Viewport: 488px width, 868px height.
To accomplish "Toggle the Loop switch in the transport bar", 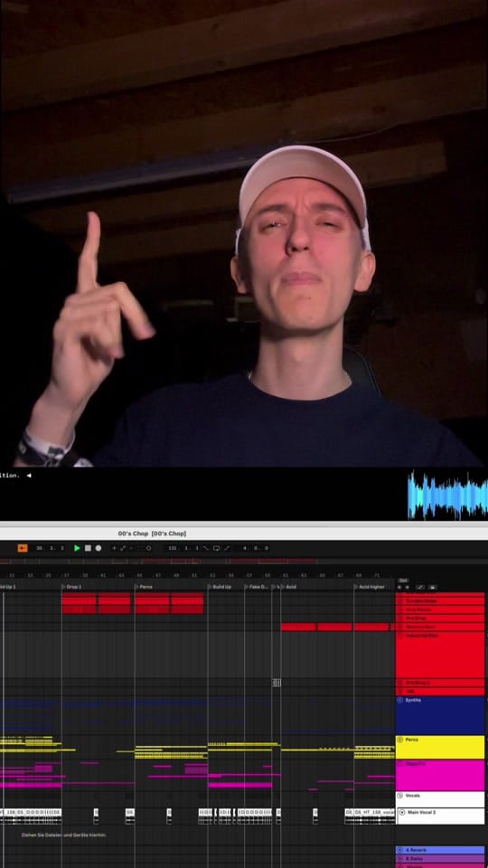I will [x=216, y=548].
